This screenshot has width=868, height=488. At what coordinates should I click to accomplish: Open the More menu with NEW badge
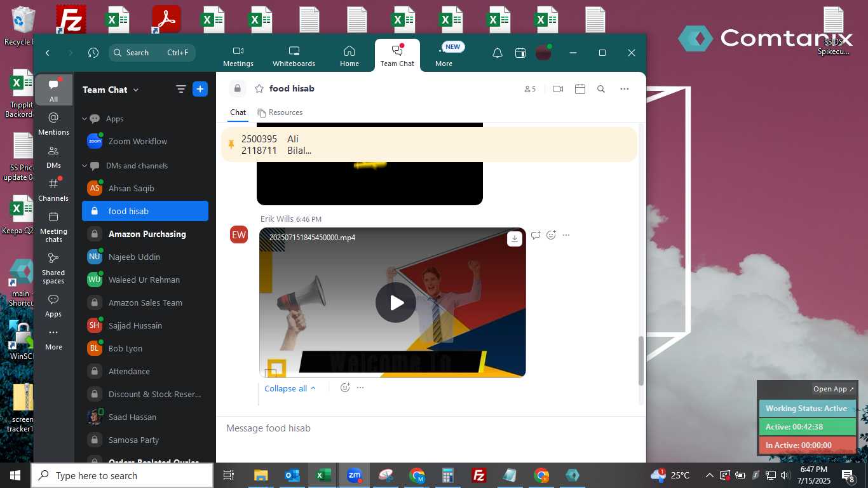444,57
